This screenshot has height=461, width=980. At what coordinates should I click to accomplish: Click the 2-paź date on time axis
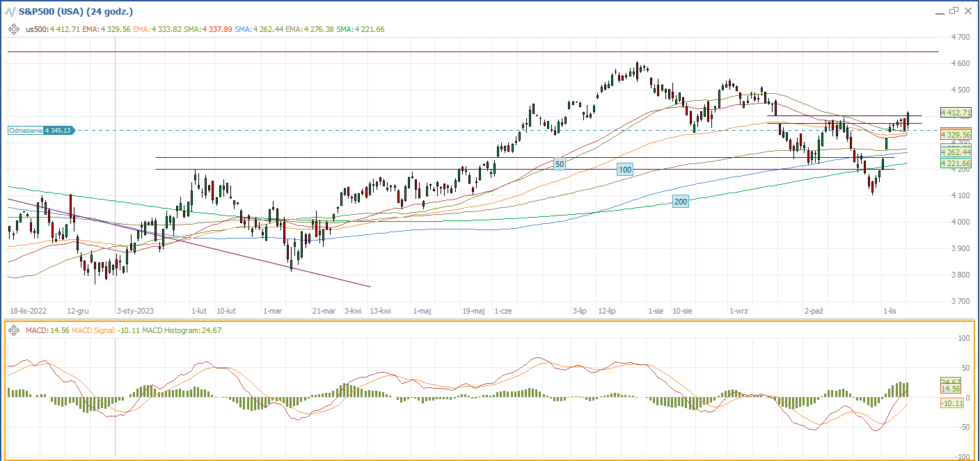point(813,312)
